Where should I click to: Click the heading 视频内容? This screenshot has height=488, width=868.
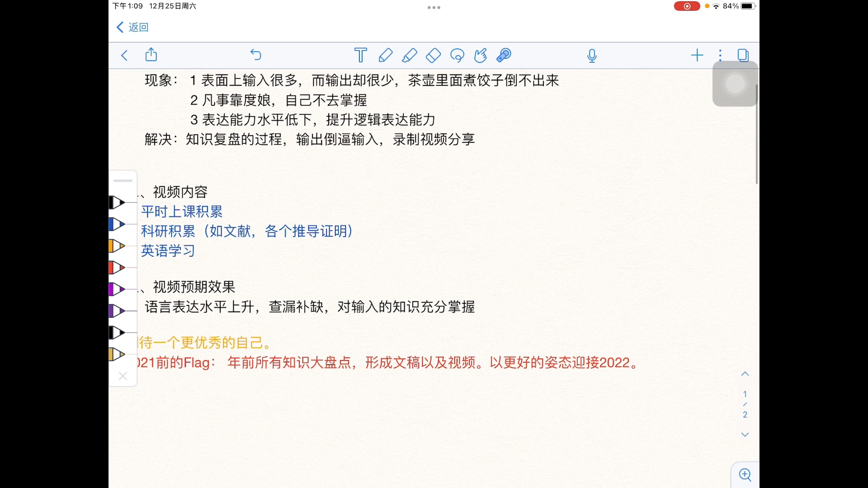point(180,192)
